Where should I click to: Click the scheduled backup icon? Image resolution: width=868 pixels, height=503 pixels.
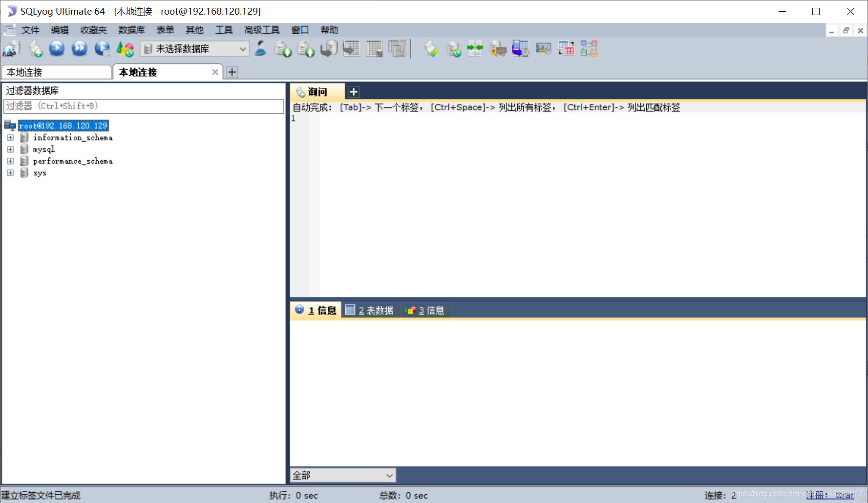pyautogui.click(x=521, y=49)
